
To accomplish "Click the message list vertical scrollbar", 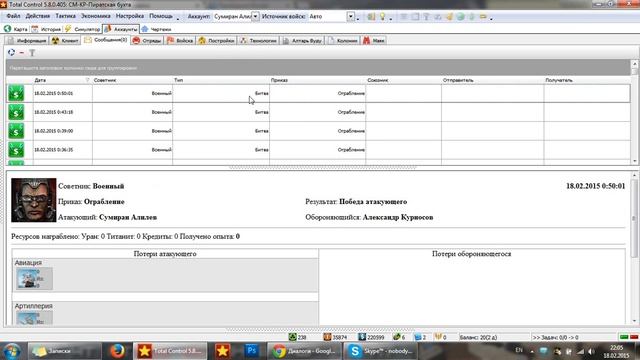I will (634, 112).
